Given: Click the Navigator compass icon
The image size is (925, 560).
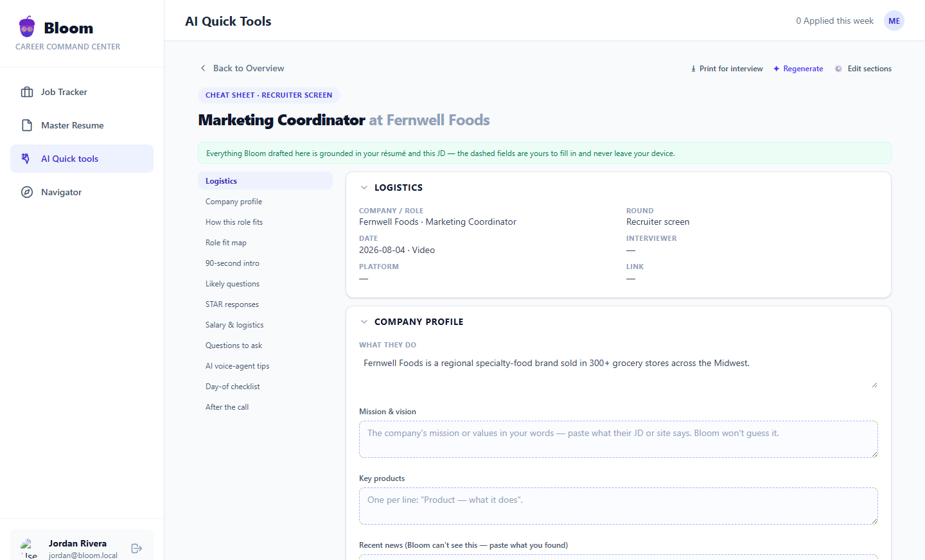Looking at the screenshot, I should (x=27, y=192).
